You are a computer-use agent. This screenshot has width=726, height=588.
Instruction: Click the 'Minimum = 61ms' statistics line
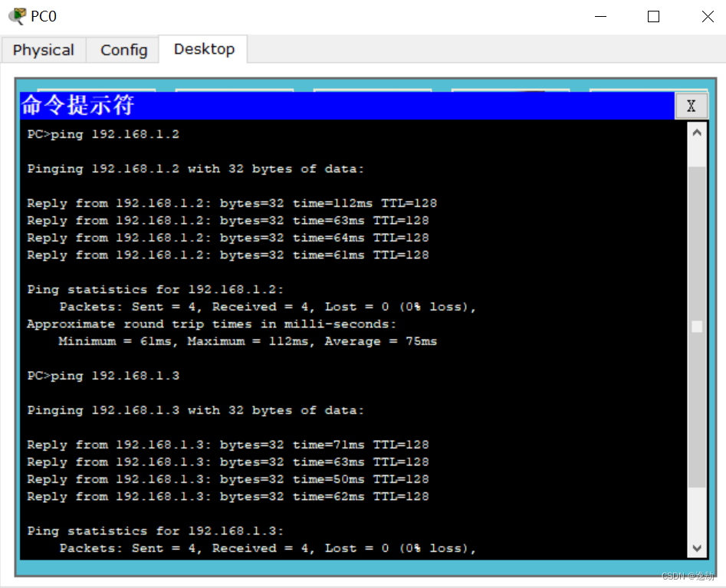248,341
